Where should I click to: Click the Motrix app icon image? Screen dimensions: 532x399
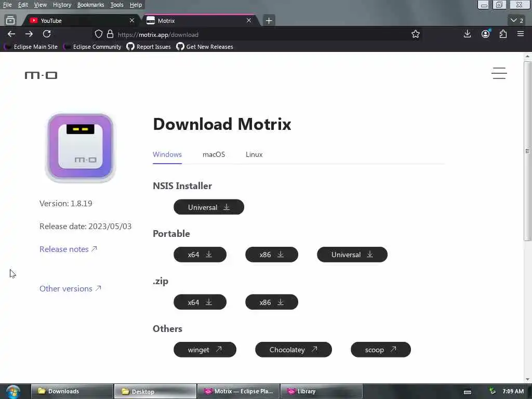pos(81,147)
